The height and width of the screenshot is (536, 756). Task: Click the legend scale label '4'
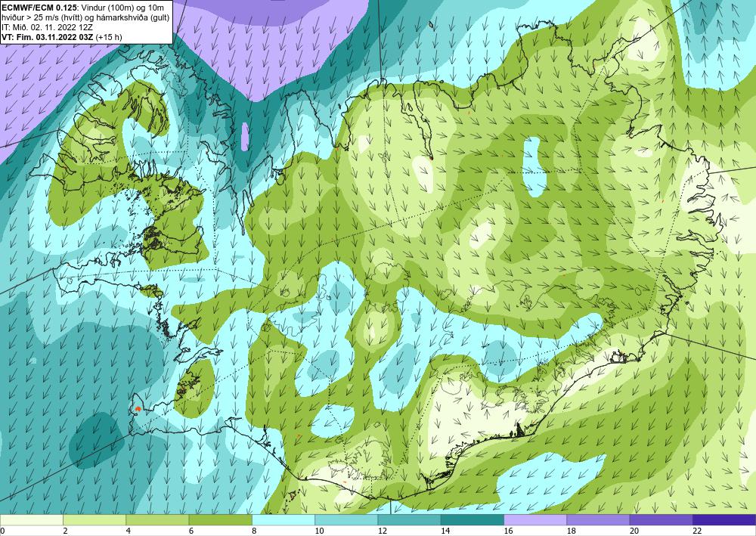[129, 531]
